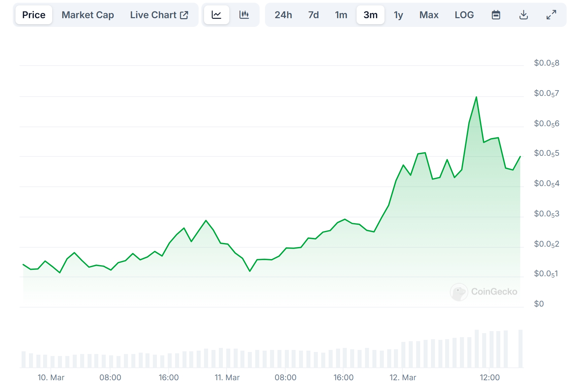The width and height of the screenshot is (568, 392).
Task: Set time range to Max
Action: [x=429, y=15]
